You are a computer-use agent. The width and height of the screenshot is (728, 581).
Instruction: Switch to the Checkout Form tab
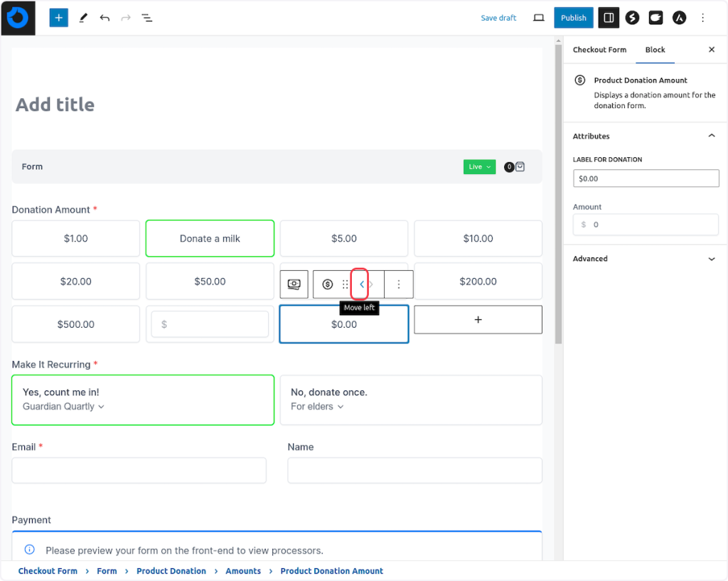pyautogui.click(x=599, y=50)
